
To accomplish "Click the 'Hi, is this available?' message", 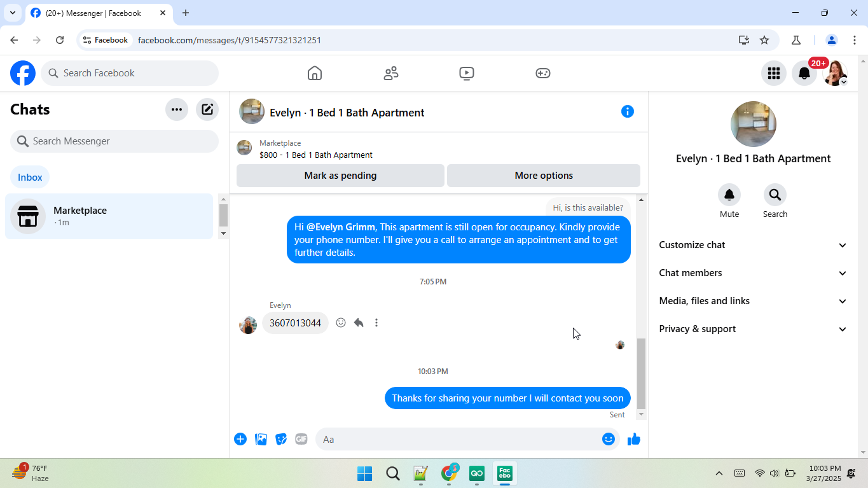I will pos(588,207).
